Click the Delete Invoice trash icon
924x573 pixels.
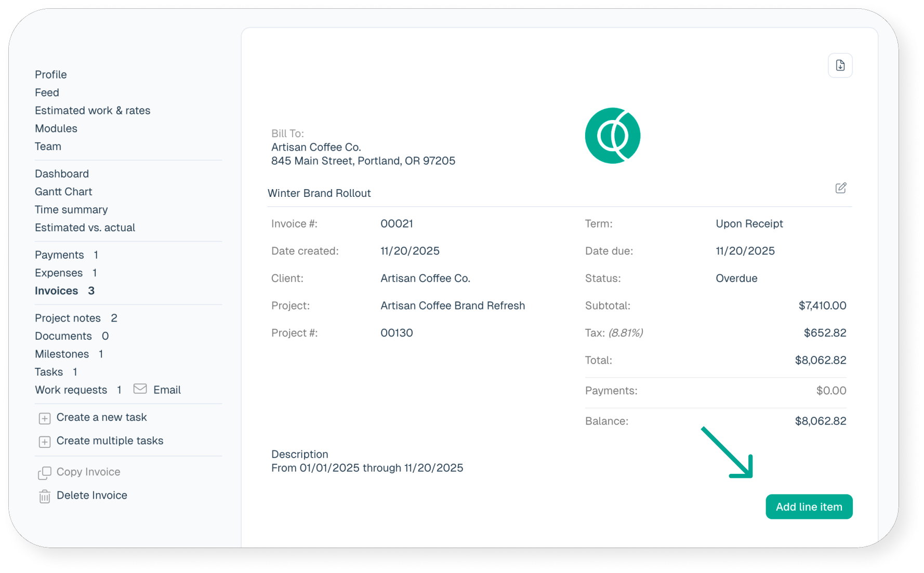45,496
